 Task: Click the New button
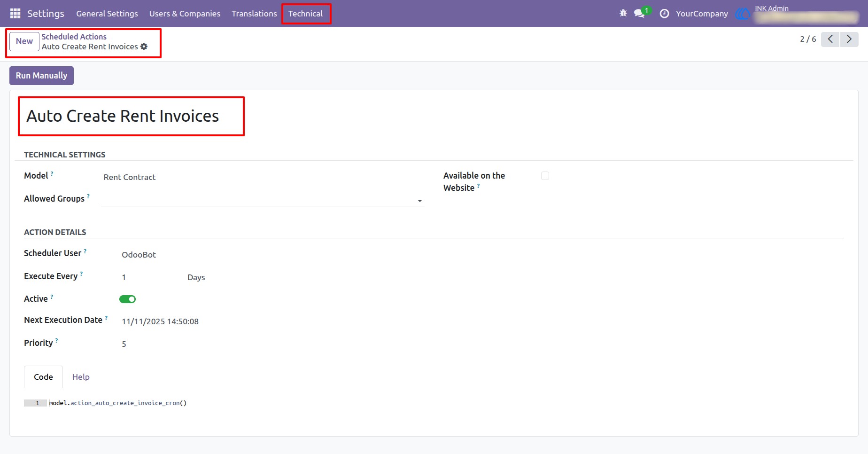click(24, 41)
